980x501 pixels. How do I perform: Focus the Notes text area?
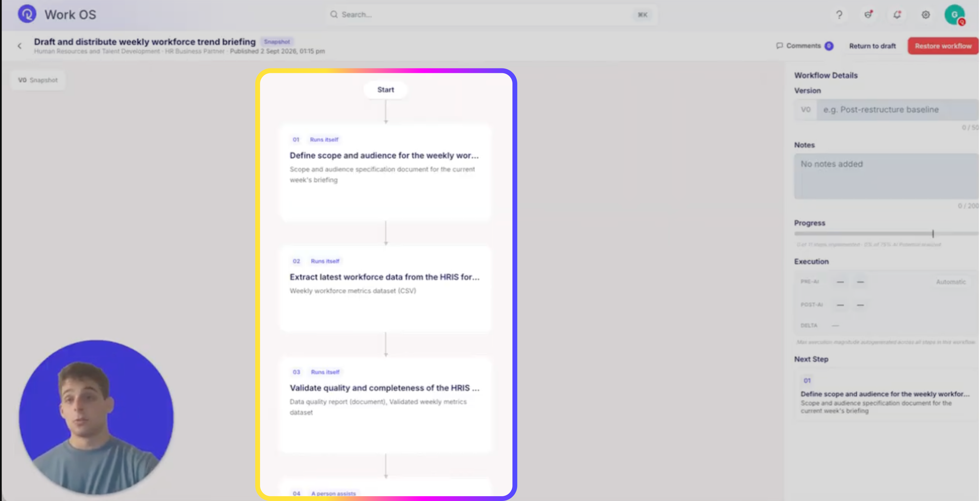click(887, 176)
